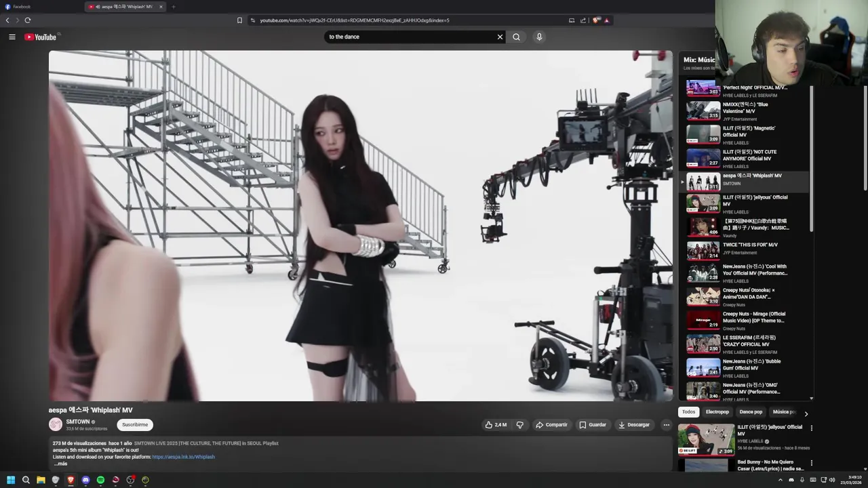Play Creepy Nuts Otonoke DAN DA DAN
Image resolution: width=868 pixels, height=488 pixels.
(746, 296)
